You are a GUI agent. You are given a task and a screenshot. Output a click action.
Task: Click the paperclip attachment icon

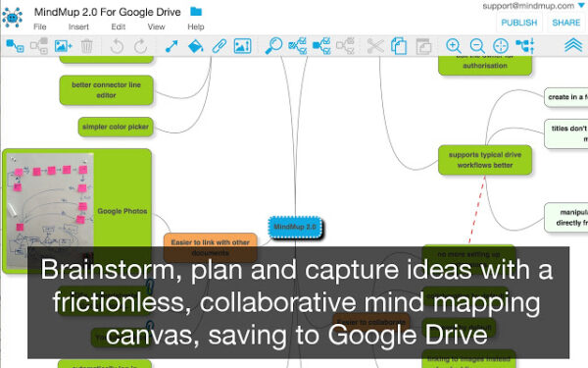pyautogui.click(x=220, y=46)
